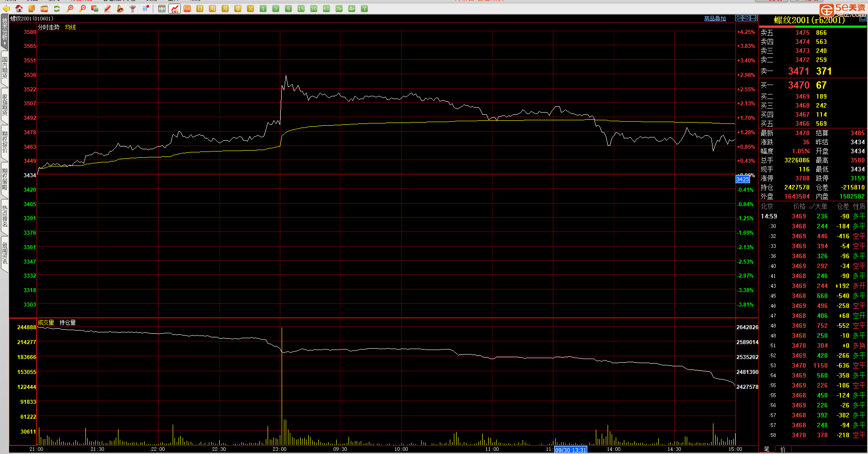Open the 期权报价 vertical side tab

tap(5, 143)
